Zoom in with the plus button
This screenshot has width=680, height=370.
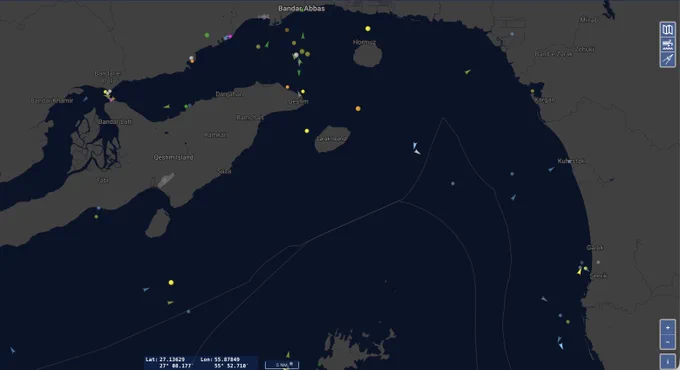tap(667, 327)
